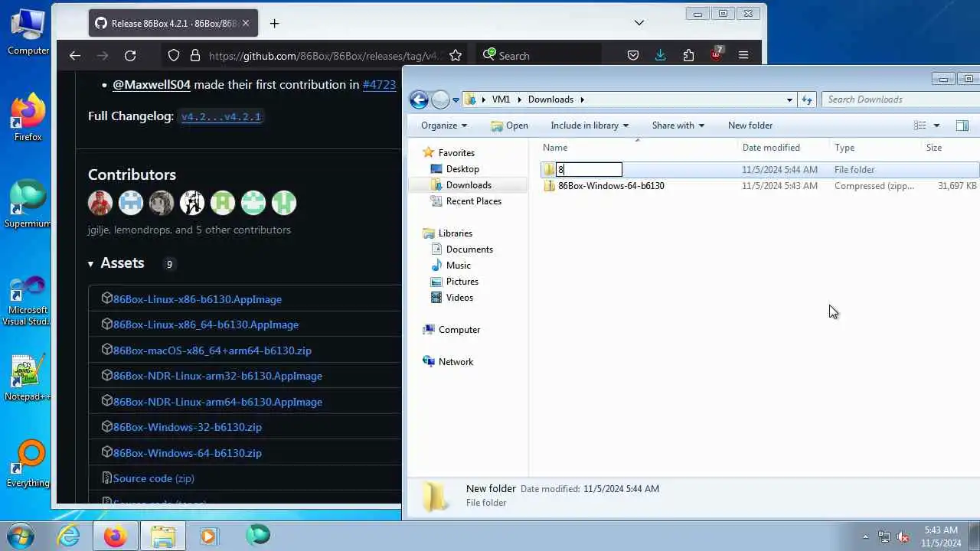Select the Release 86Box 4.2.1 tab
Viewport: 980px width, 551px height.
coord(173,23)
